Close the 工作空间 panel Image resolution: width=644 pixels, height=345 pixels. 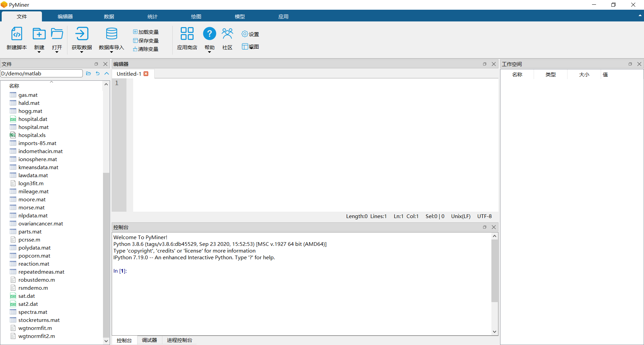pyautogui.click(x=639, y=64)
